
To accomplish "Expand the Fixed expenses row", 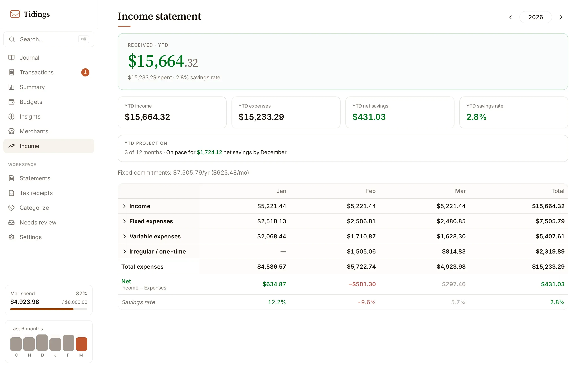I will click(124, 221).
